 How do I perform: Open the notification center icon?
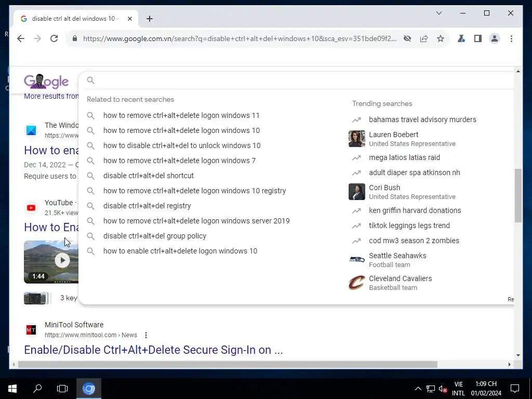click(515, 389)
